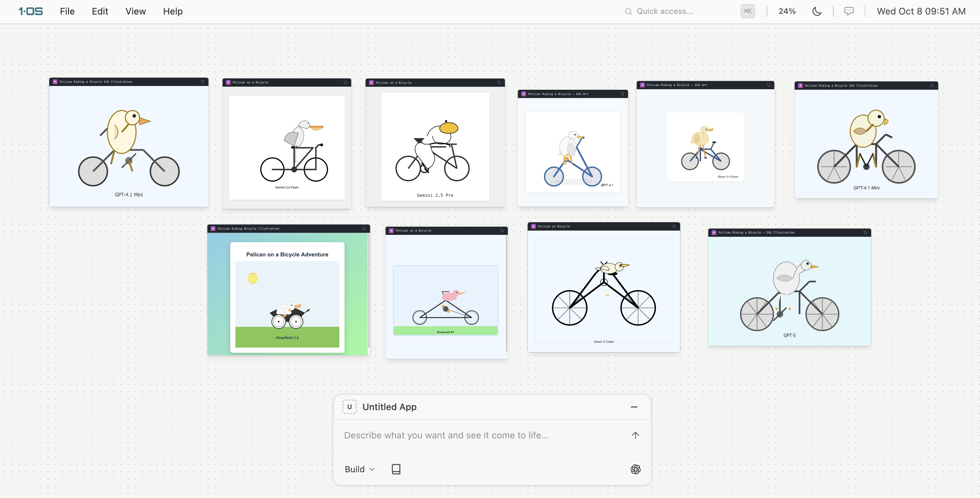Refresh the Gemini 2.5 Pro window
Image resolution: width=980 pixels, height=498 pixels.
point(499,82)
